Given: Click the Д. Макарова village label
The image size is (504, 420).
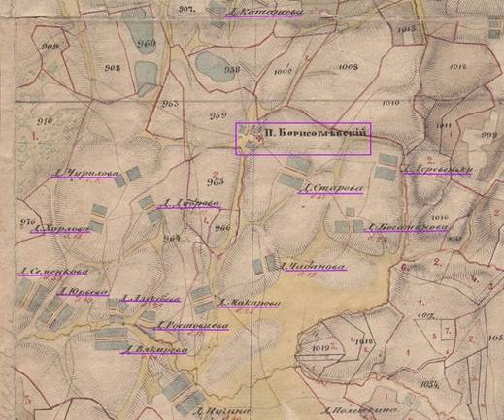Looking at the screenshot, I should [249, 303].
